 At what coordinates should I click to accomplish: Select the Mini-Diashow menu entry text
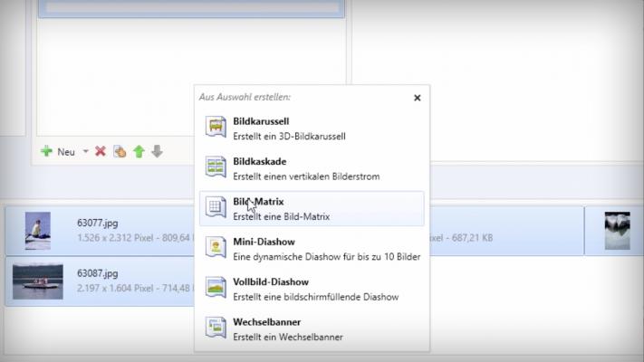264,242
